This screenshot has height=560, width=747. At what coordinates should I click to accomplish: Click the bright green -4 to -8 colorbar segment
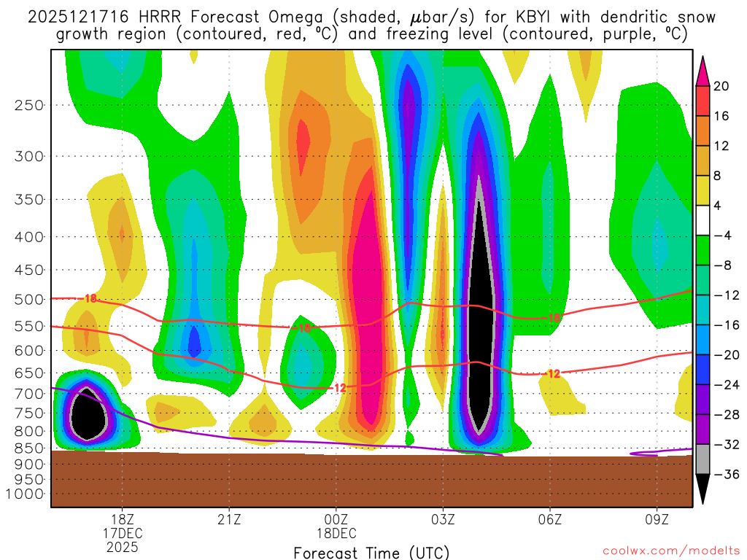point(703,251)
